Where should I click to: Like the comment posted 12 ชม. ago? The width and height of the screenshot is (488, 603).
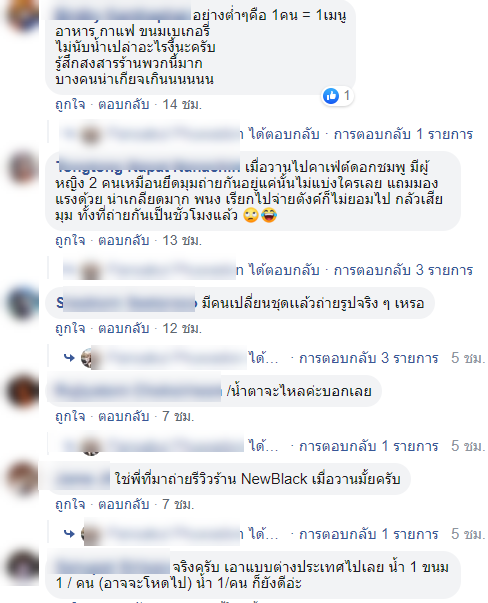point(70,328)
